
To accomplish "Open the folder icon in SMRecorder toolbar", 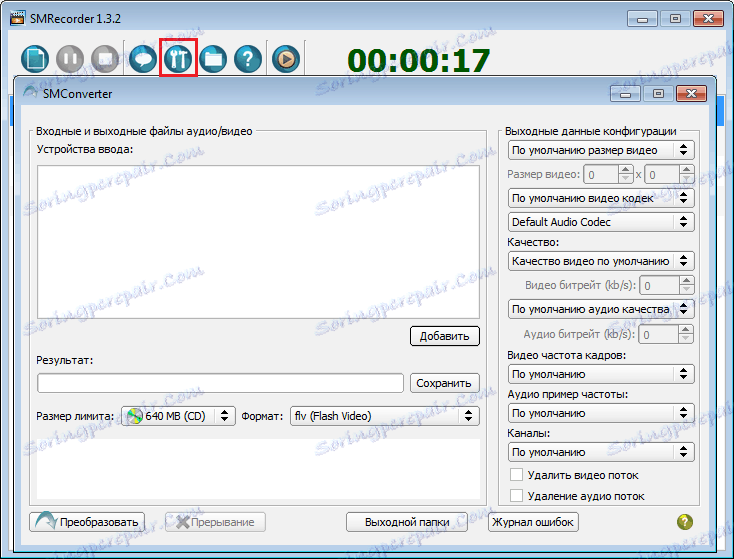I will (x=213, y=59).
